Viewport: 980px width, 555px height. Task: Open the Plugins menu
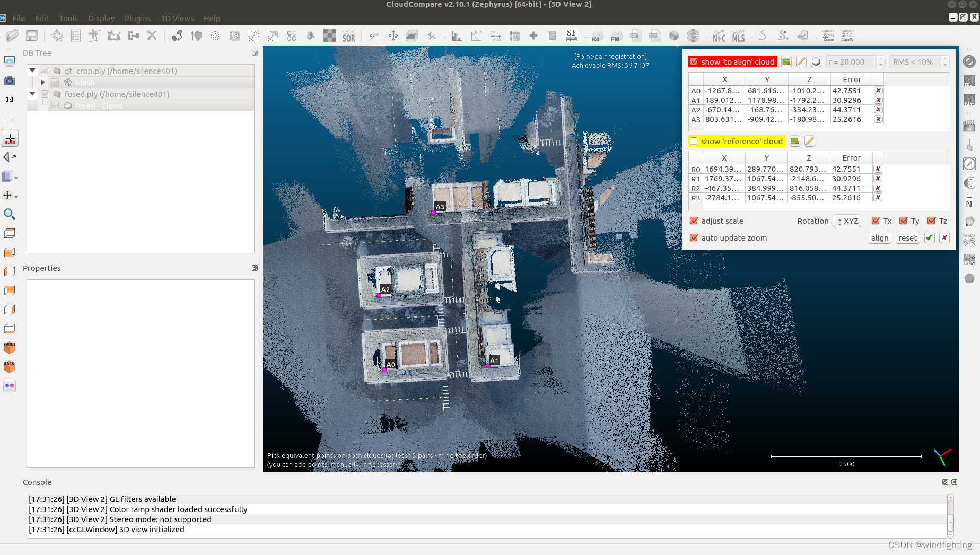point(138,19)
